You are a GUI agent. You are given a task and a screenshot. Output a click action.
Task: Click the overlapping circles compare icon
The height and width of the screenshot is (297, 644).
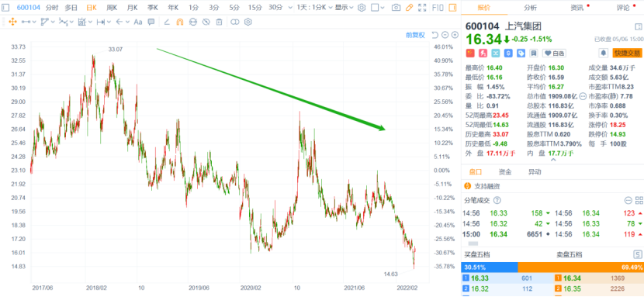(234, 22)
